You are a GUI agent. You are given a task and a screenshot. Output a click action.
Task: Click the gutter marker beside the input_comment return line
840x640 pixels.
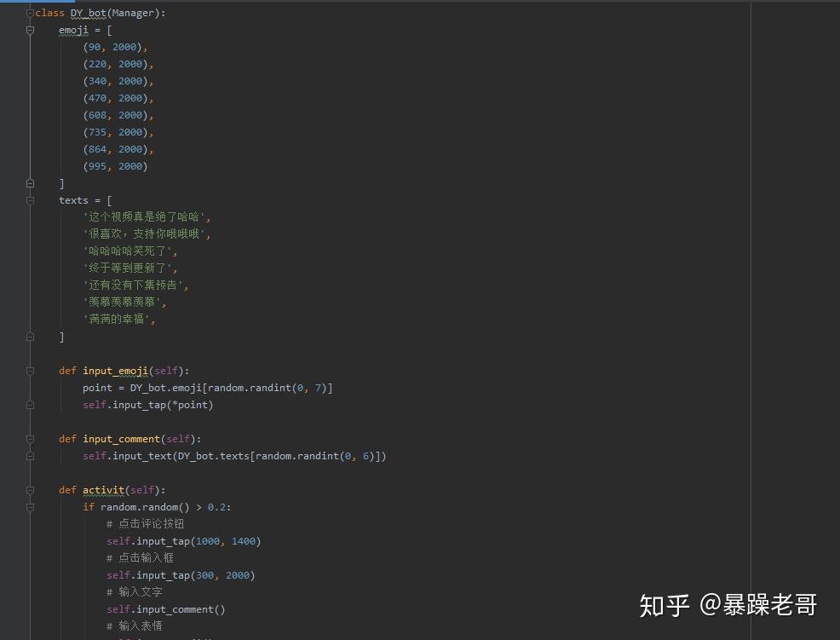pyautogui.click(x=30, y=456)
